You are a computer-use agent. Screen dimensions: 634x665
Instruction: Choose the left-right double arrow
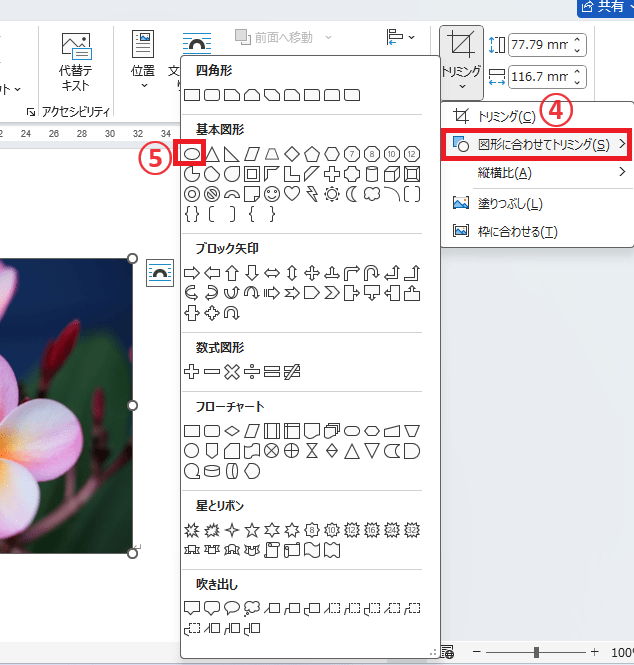272,273
